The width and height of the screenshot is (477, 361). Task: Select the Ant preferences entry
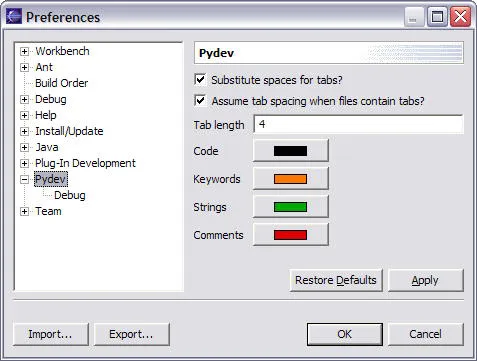pyautogui.click(x=44, y=67)
